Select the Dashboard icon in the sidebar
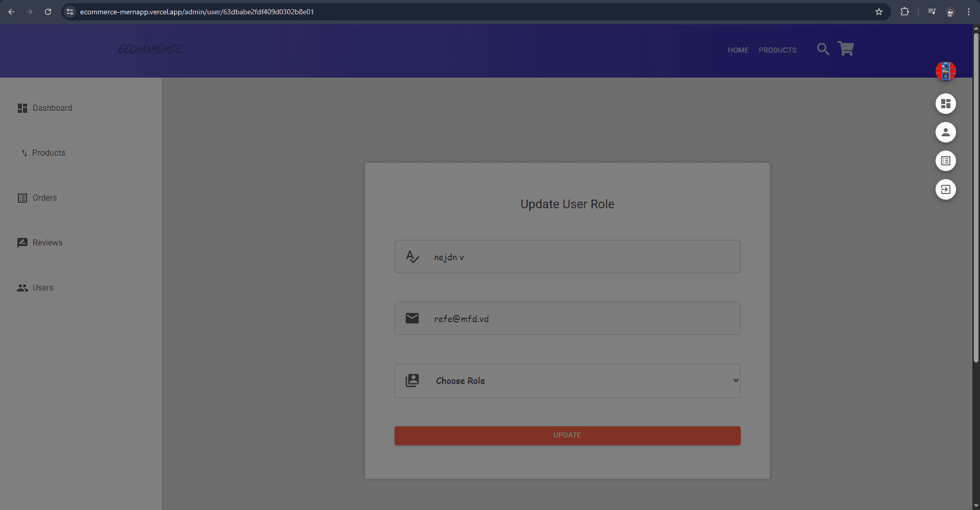 [x=22, y=108]
